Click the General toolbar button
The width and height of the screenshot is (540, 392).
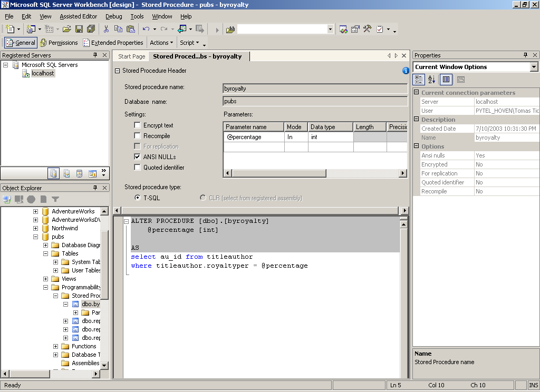pyautogui.click(x=21, y=43)
